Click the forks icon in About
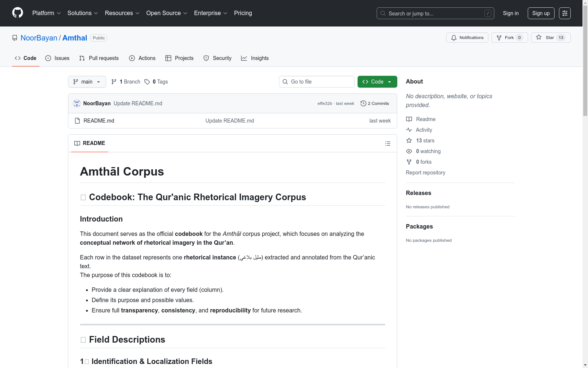Screen dimensions: 588x368 pyautogui.click(x=409, y=162)
